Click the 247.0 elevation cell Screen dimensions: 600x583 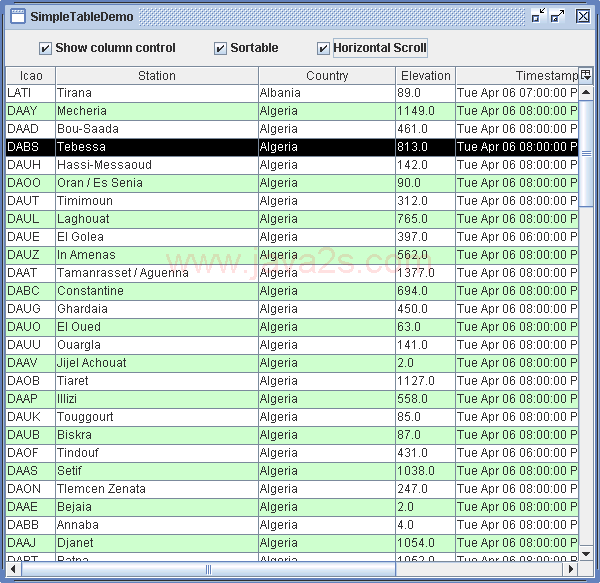[426, 489]
